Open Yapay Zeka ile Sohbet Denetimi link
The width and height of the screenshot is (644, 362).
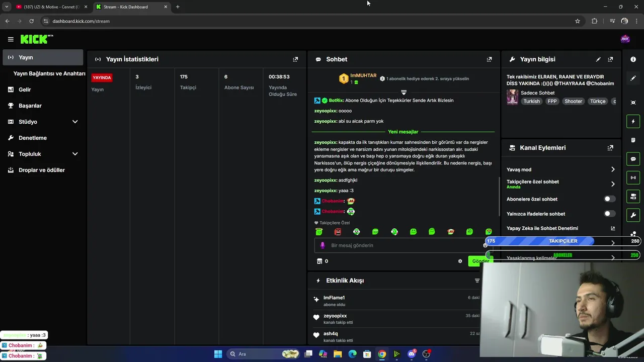[x=613, y=228]
